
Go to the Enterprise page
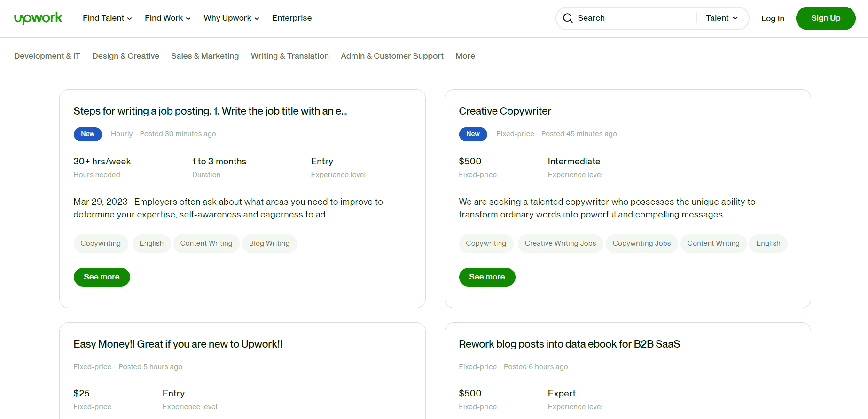[x=291, y=18]
